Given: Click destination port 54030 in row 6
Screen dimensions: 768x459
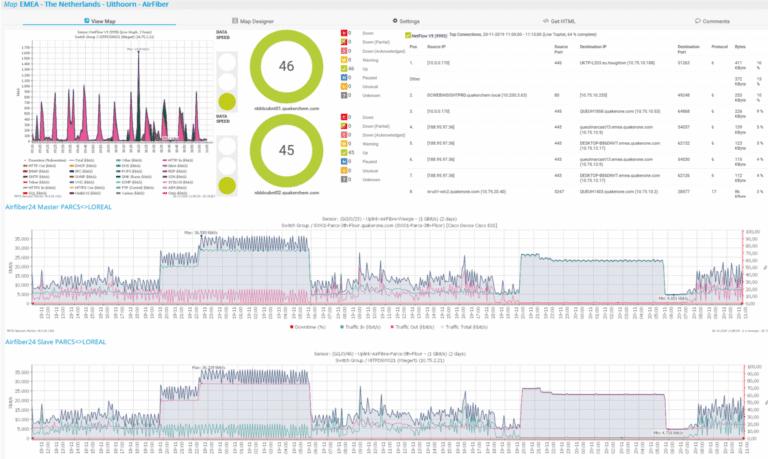Looking at the screenshot, I should point(683,159).
